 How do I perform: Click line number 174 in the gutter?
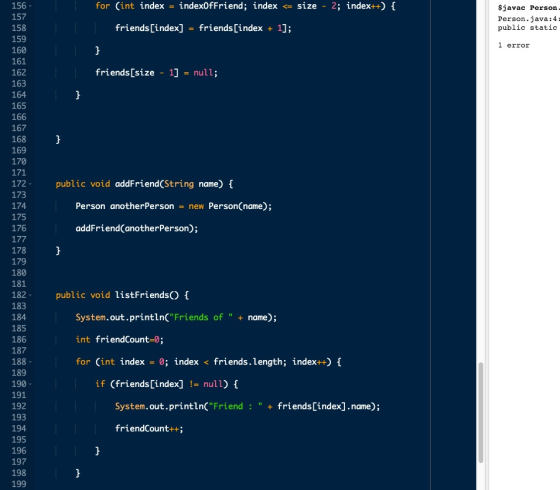pyautogui.click(x=19, y=206)
